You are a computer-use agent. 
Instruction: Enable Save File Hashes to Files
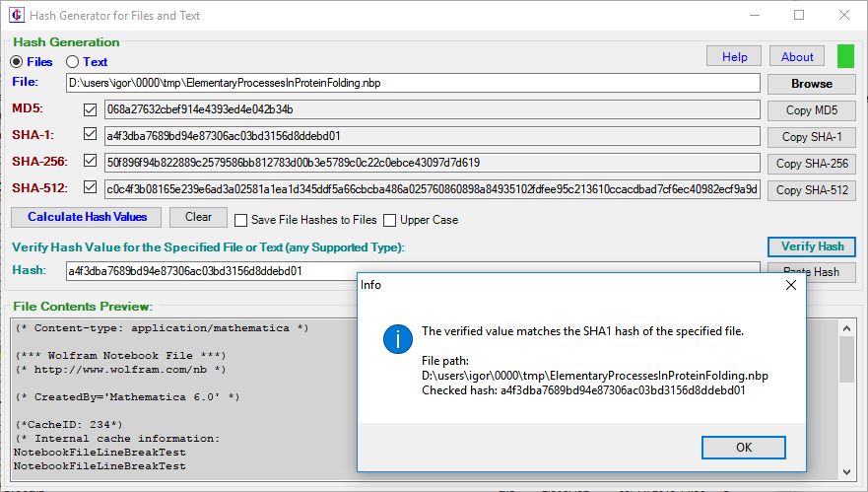pyautogui.click(x=239, y=220)
